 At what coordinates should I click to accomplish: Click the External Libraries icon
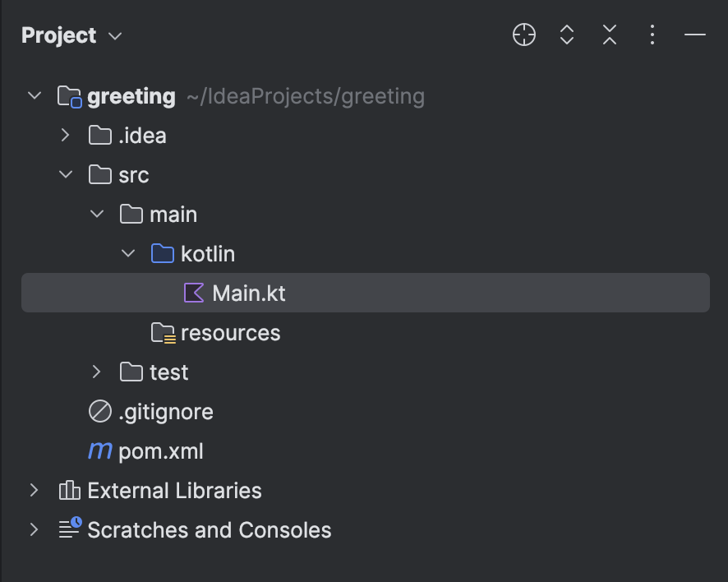pyautogui.click(x=69, y=491)
